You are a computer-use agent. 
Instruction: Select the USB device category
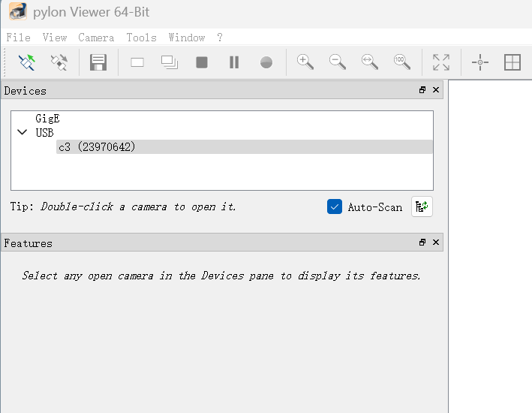[x=44, y=132]
